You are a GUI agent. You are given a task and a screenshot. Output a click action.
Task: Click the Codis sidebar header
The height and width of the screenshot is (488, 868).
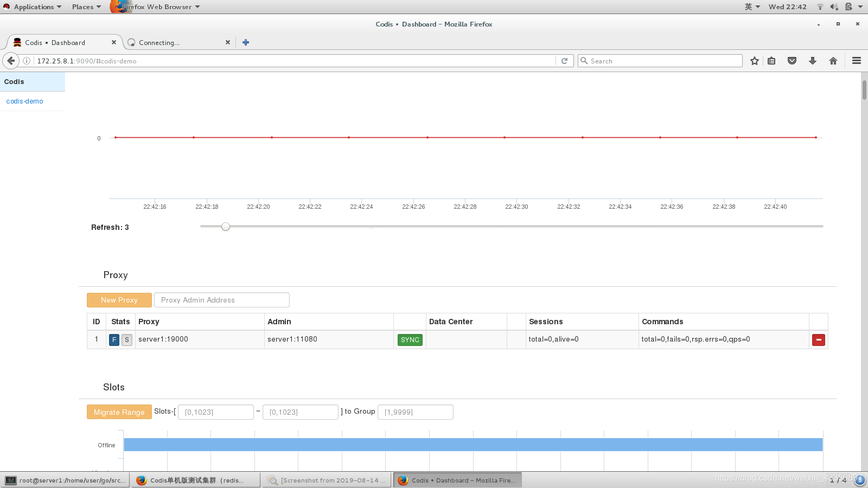(33, 82)
